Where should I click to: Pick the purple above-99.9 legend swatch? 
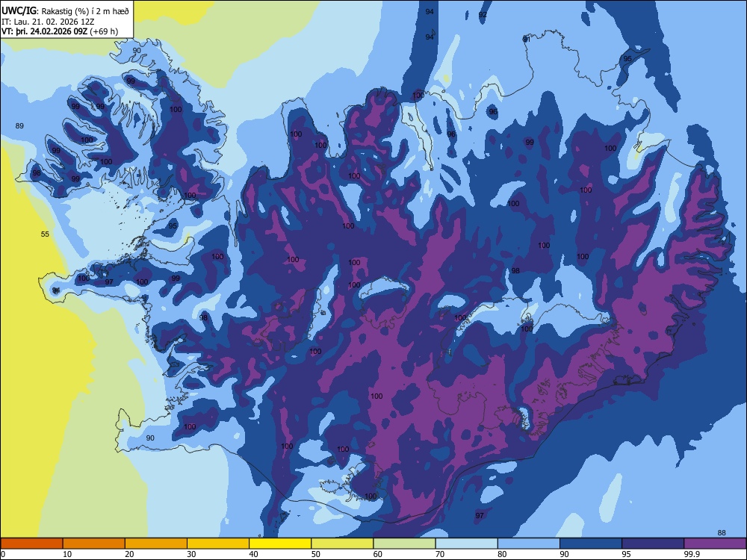coord(715,544)
